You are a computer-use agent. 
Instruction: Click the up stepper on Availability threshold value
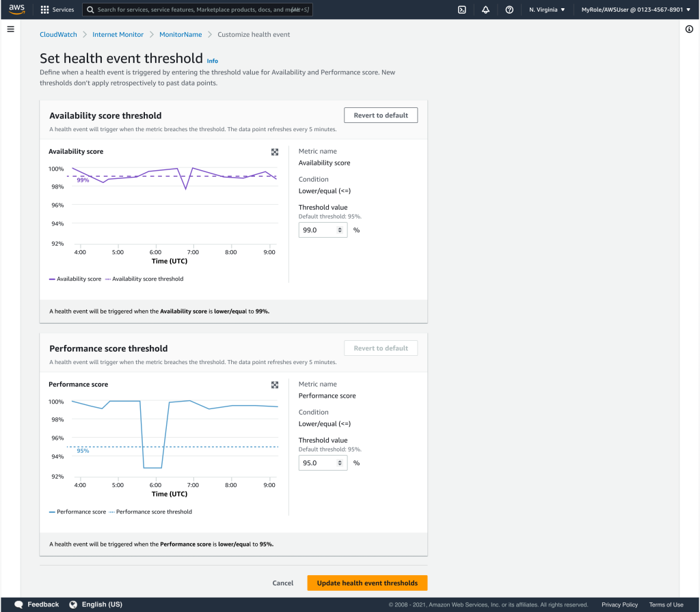click(x=340, y=227)
